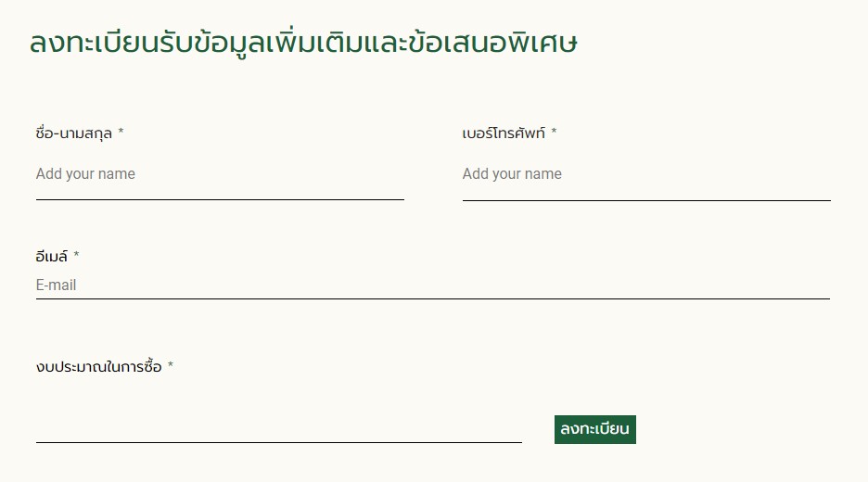Click the long underline below E-mail placeholder
The height and width of the screenshot is (482, 868).
pos(432,299)
